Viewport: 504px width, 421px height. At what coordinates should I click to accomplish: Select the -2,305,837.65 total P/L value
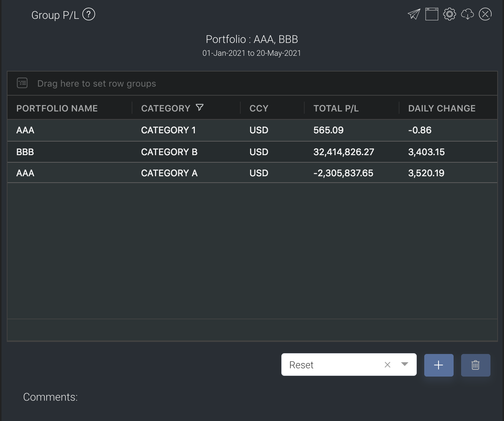click(343, 173)
